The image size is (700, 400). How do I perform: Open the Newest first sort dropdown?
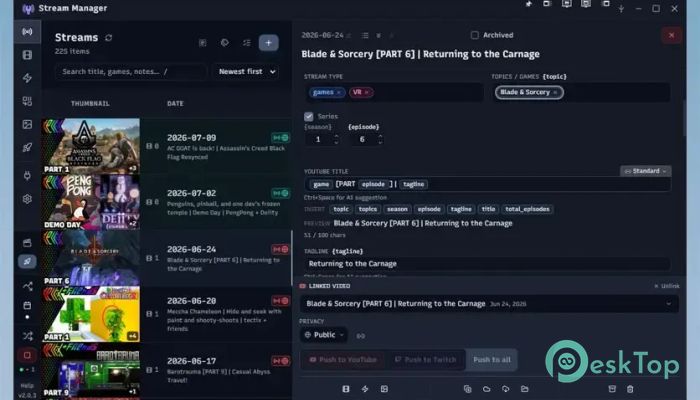[x=247, y=71]
